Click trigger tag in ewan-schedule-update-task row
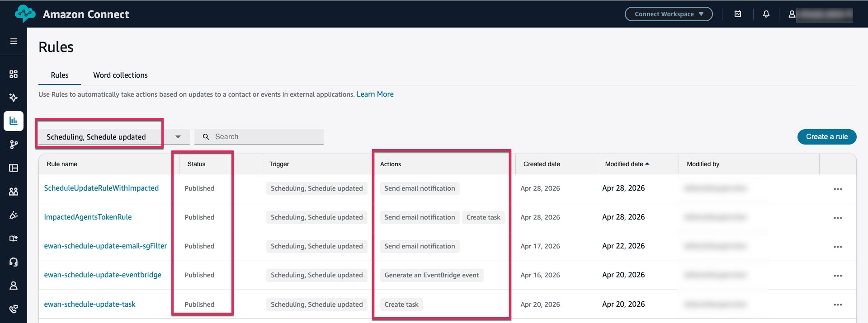The height and width of the screenshot is (323, 868). (x=316, y=304)
